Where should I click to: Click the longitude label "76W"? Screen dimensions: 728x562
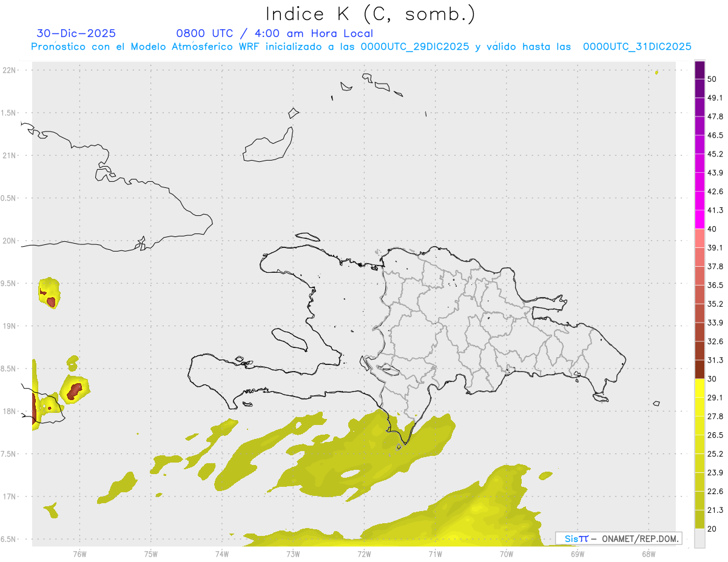(79, 554)
